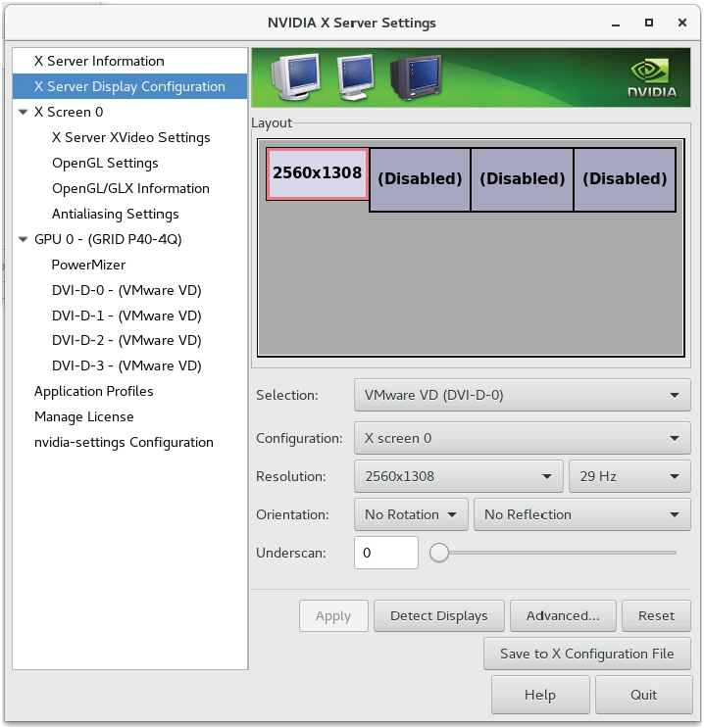Open the Selection dropdown VMware VD (DVI-D-0)

pyautogui.click(x=523, y=395)
